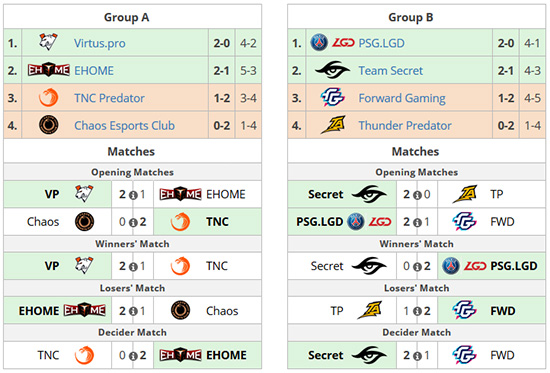Click the PSG crest logo in Group B standings
The height and width of the screenshot is (373, 550).
[319, 43]
